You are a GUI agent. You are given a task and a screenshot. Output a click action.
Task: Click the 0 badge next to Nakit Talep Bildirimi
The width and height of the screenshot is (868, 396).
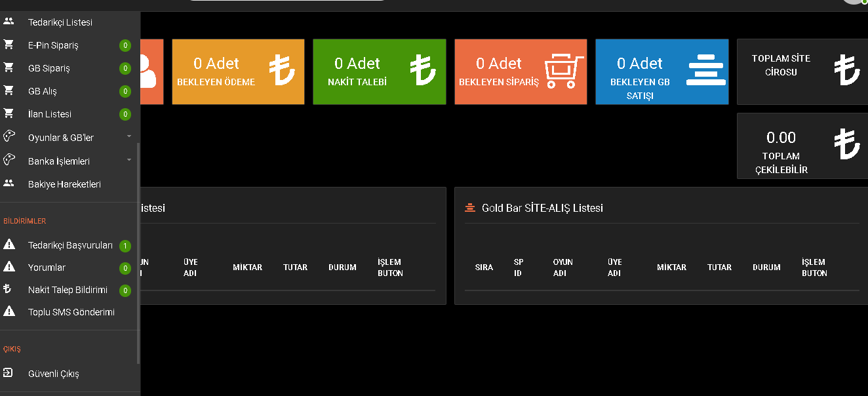pos(125,290)
